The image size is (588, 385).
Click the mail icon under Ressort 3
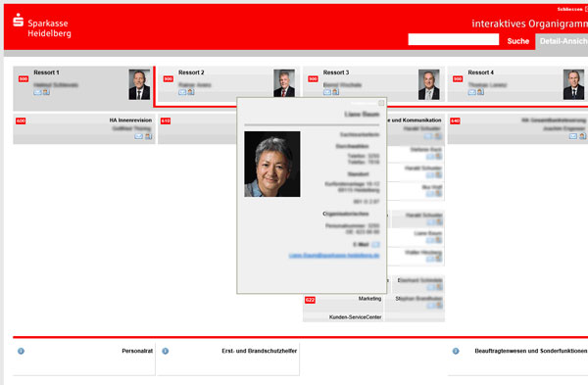click(327, 92)
